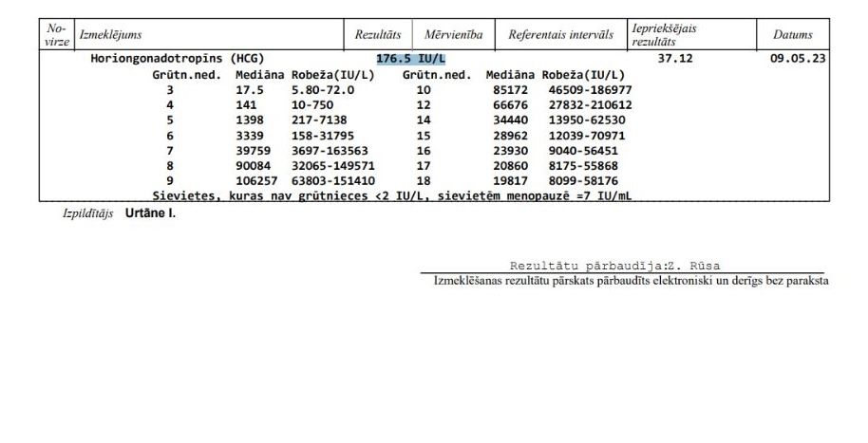The width and height of the screenshot is (868, 443).
Task: Select the Iepriekšējais rezultāts column header
Action: pos(664,35)
